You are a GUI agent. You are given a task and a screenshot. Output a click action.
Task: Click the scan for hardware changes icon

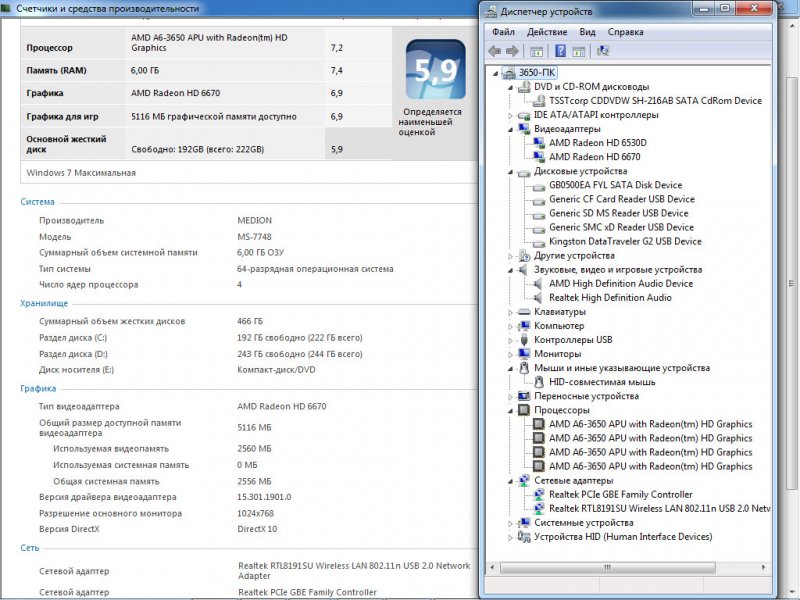(x=603, y=51)
